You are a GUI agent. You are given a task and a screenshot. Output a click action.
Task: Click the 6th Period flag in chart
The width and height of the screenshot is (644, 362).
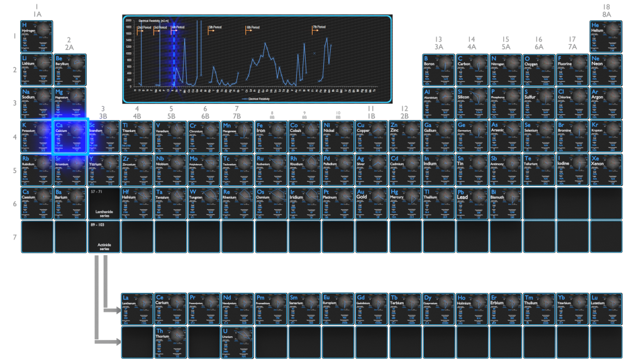tap(252, 28)
